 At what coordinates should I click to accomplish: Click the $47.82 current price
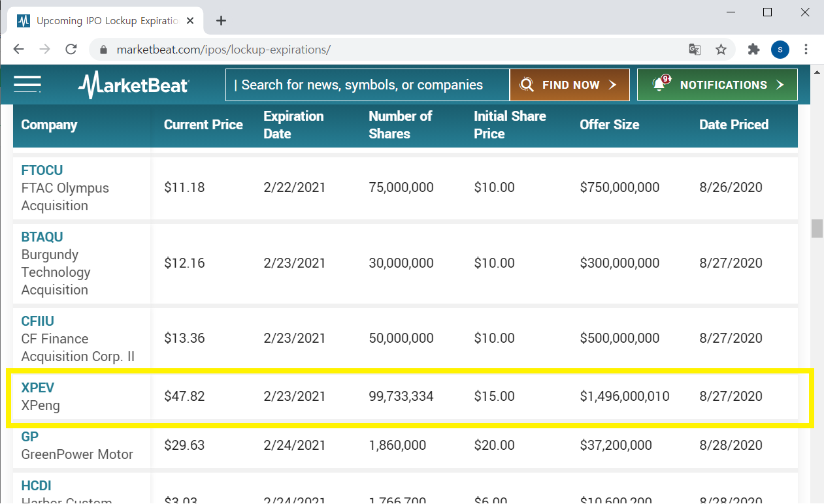point(184,396)
